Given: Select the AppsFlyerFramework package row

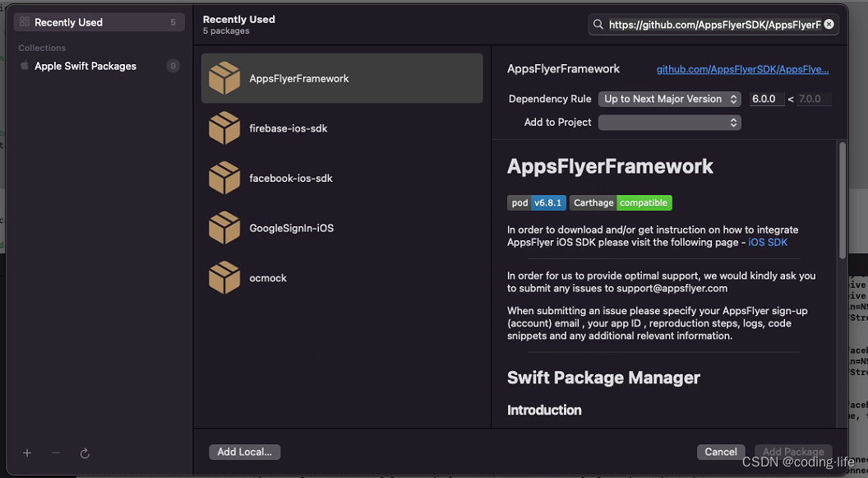Looking at the screenshot, I should [342, 78].
